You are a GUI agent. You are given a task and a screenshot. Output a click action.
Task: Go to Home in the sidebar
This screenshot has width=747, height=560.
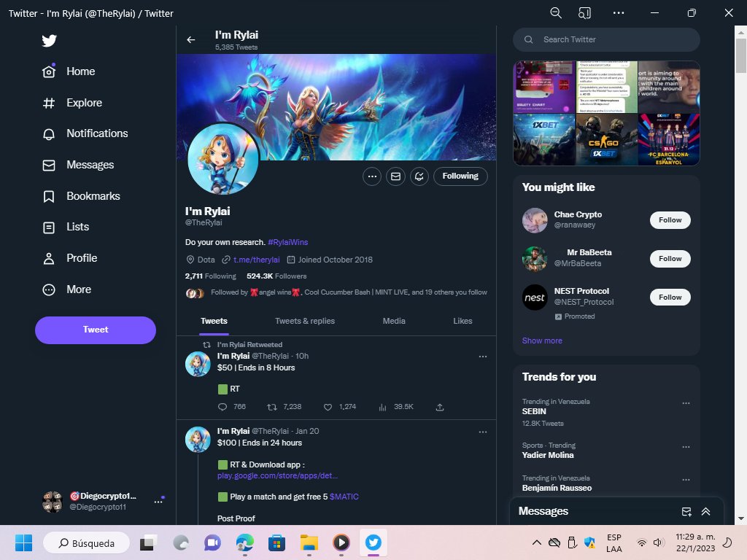click(x=69, y=71)
